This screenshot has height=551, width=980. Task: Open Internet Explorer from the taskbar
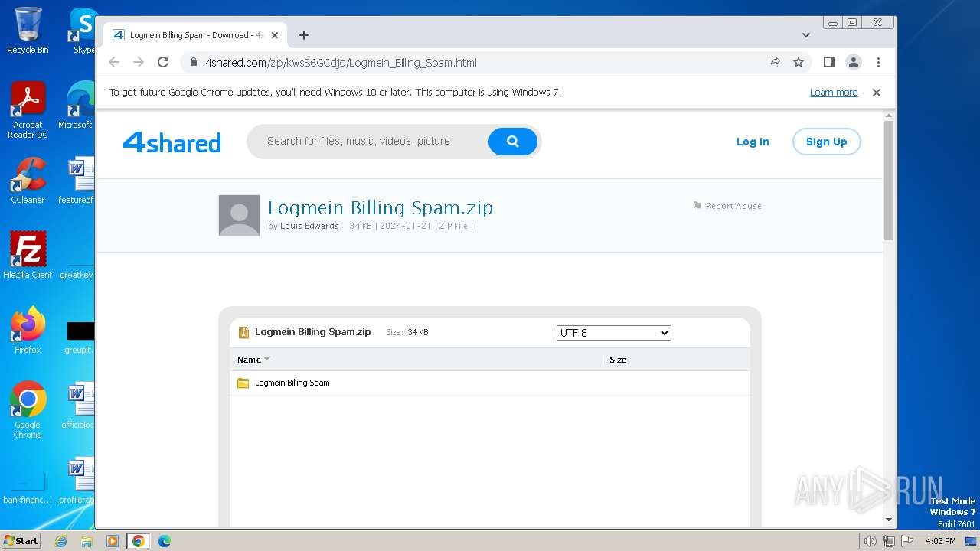pos(61,541)
